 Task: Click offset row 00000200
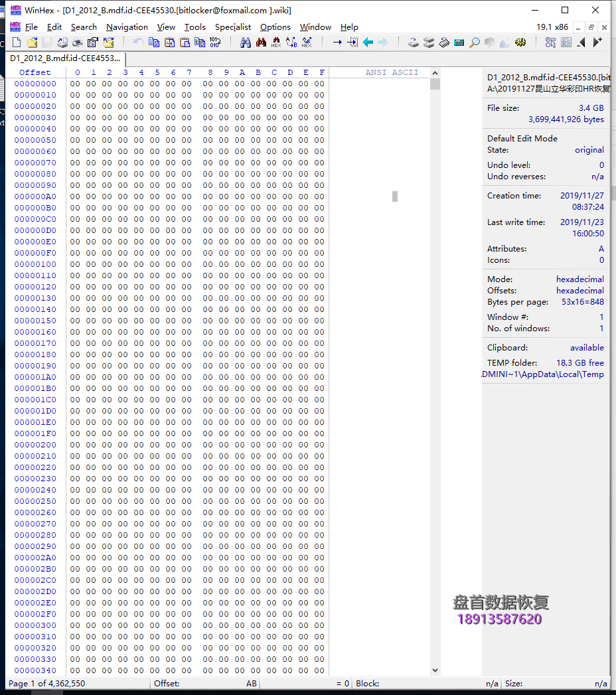[x=35, y=445]
